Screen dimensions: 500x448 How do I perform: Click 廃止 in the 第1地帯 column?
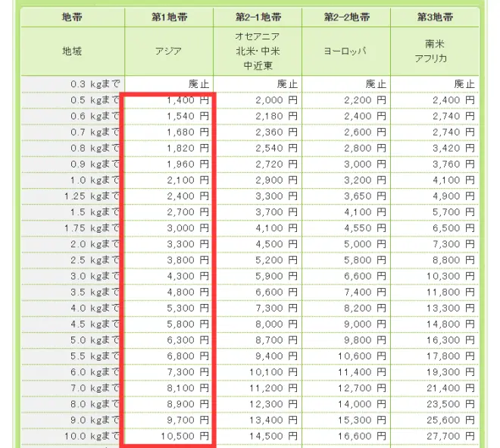coord(199,84)
